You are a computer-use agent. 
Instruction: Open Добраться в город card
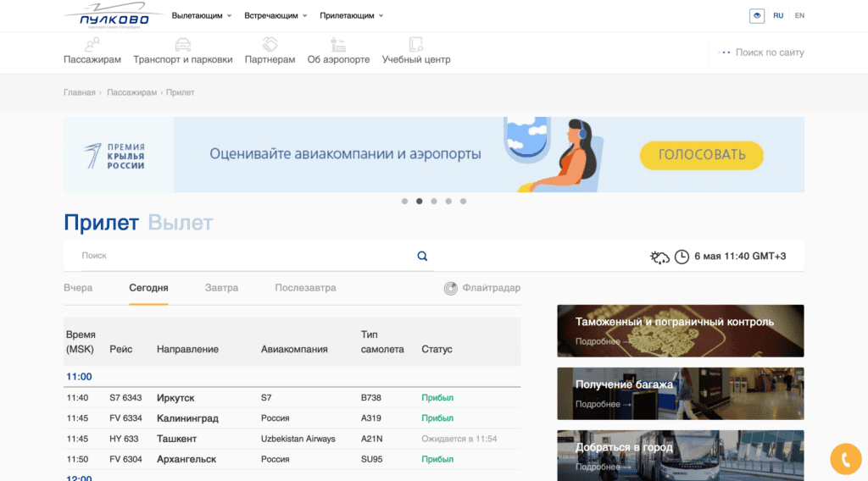681,456
